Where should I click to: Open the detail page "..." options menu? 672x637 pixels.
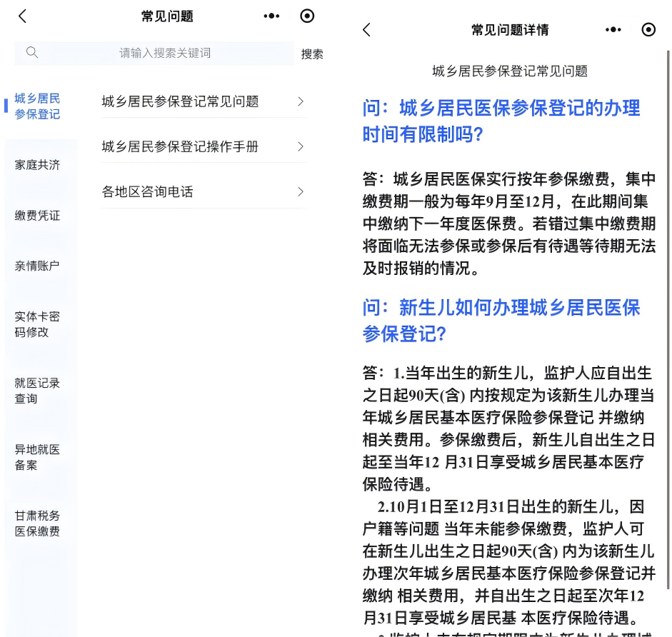(x=613, y=30)
